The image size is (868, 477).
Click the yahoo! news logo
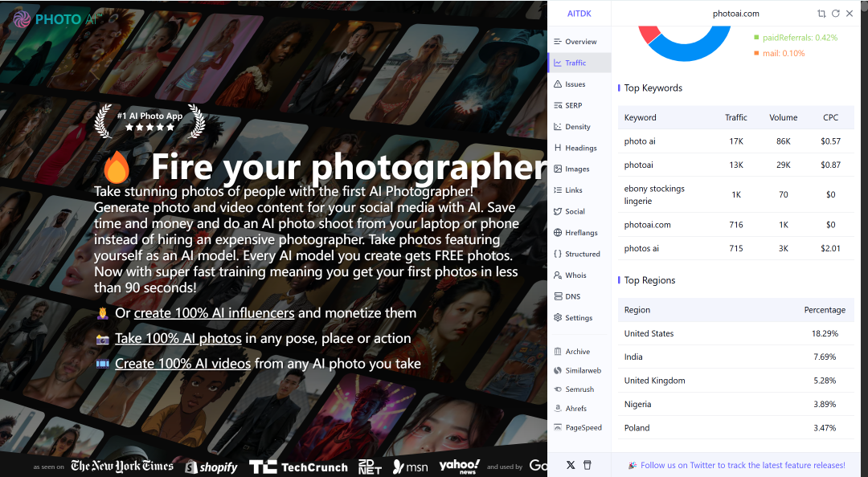point(460,466)
